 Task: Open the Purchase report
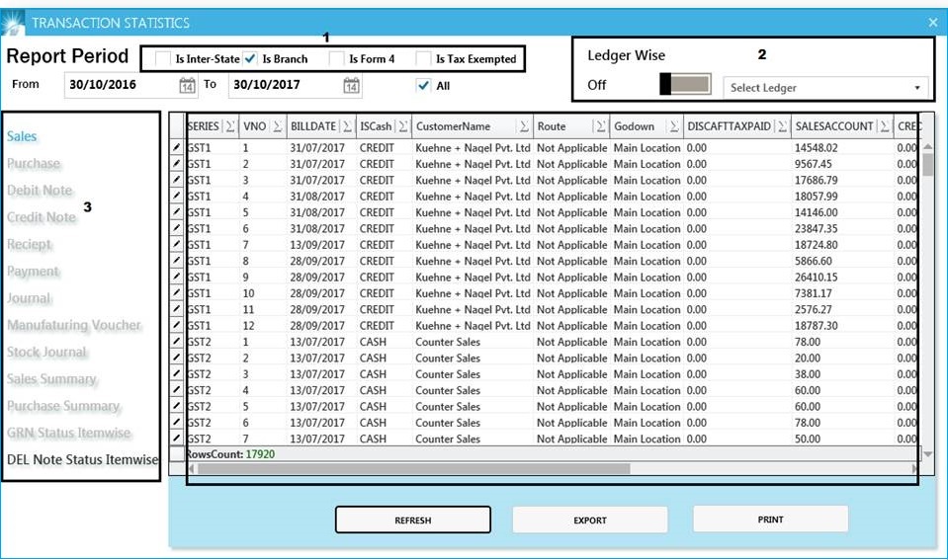(34, 163)
